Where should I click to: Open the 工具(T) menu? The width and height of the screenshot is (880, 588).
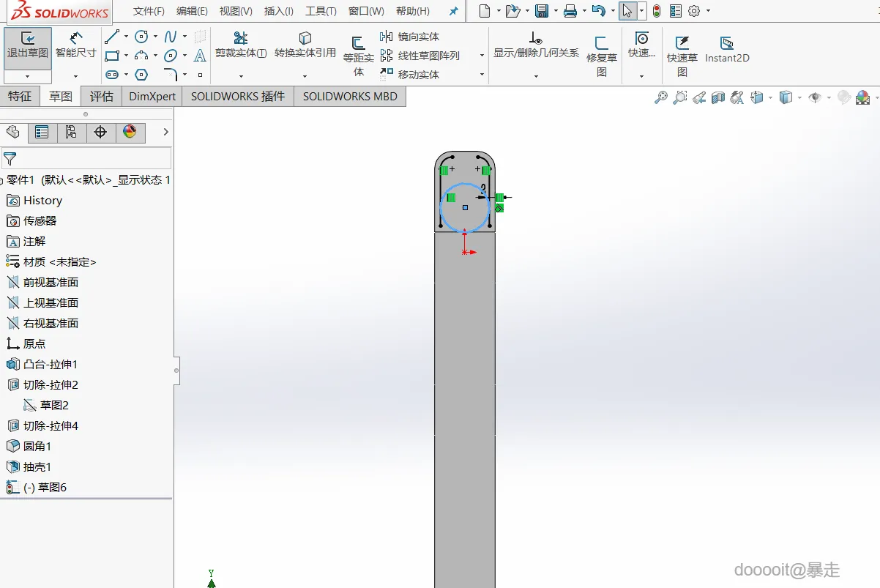321,11
